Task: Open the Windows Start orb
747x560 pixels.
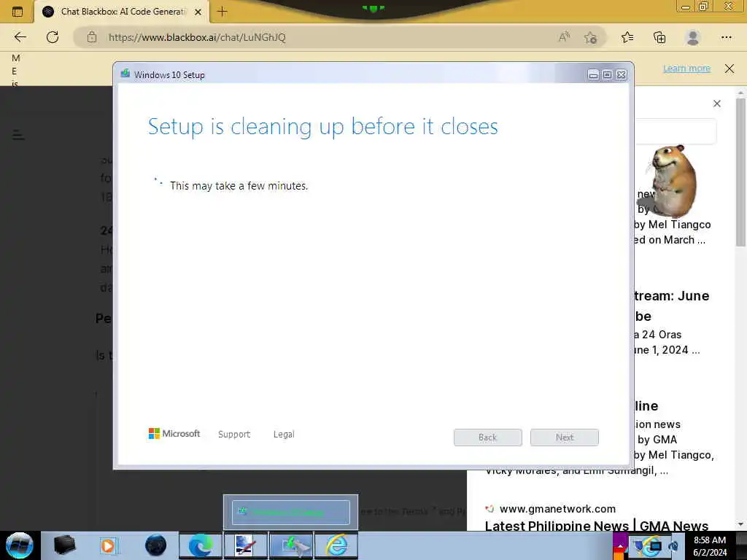Action: tap(20, 545)
